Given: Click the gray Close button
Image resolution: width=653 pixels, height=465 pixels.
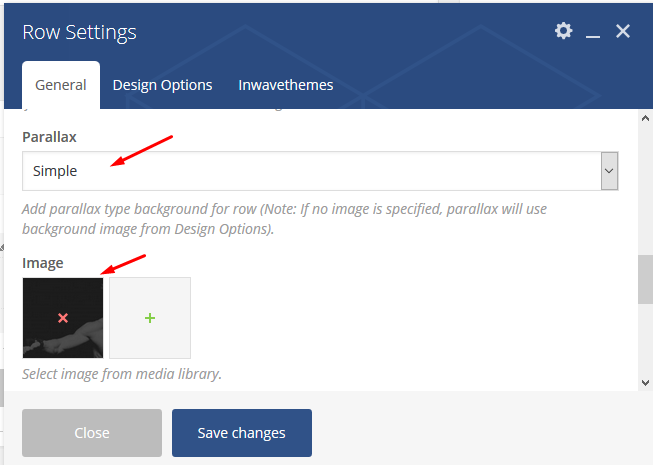Looking at the screenshot, I should (x=92, y=433).
